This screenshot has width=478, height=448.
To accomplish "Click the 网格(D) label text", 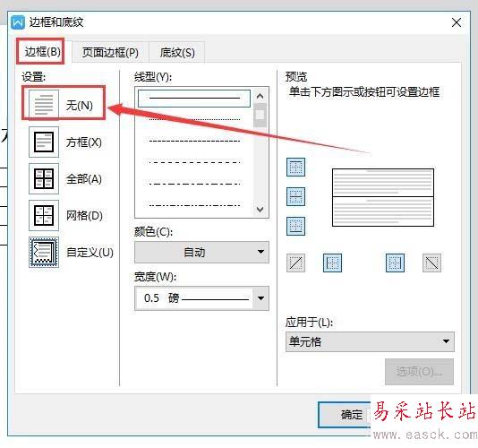I will point(84,216).
